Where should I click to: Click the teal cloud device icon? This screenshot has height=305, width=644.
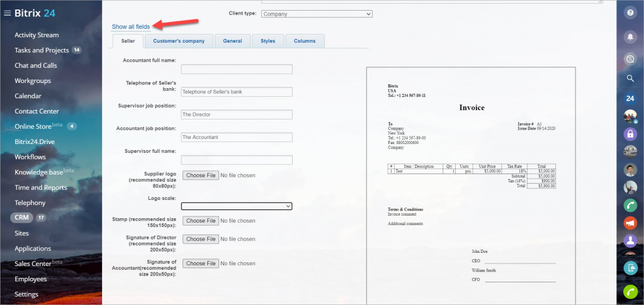pyautogui.click(x=630, y=268)
